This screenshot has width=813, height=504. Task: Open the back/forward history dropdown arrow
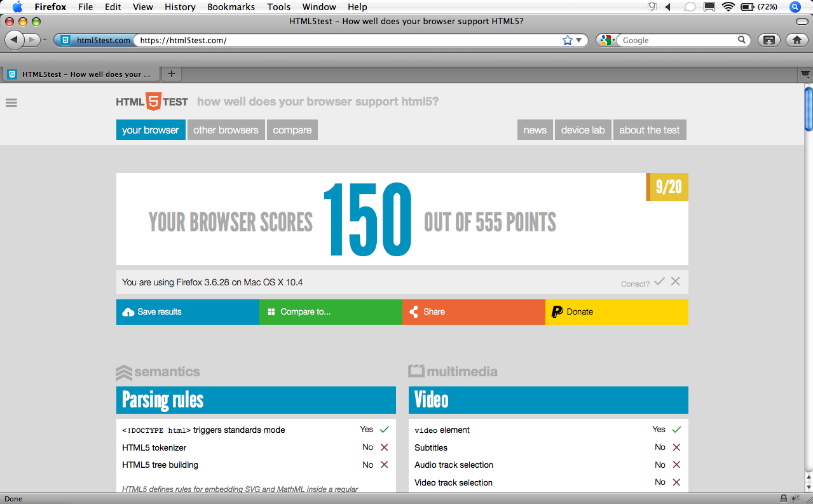point(44,40)
